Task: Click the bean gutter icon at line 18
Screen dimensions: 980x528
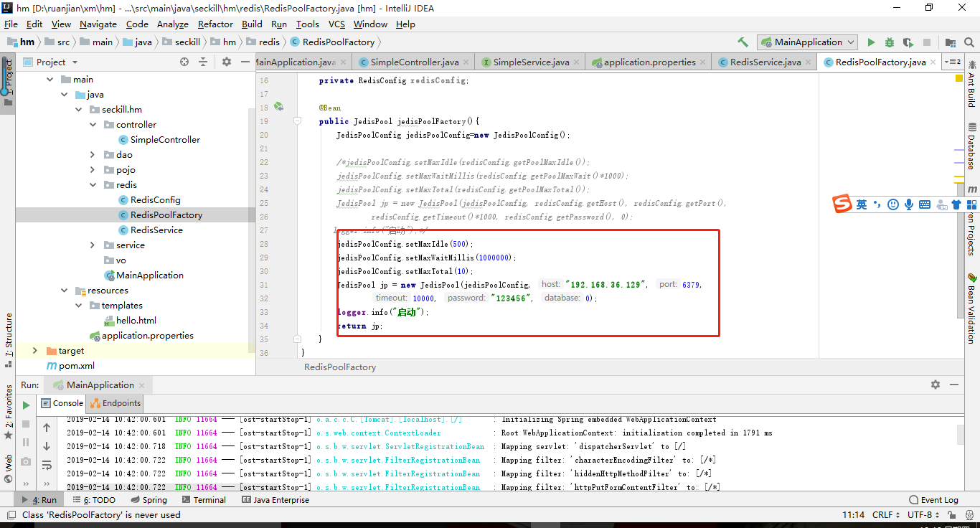Action: [x=278, y=107]
